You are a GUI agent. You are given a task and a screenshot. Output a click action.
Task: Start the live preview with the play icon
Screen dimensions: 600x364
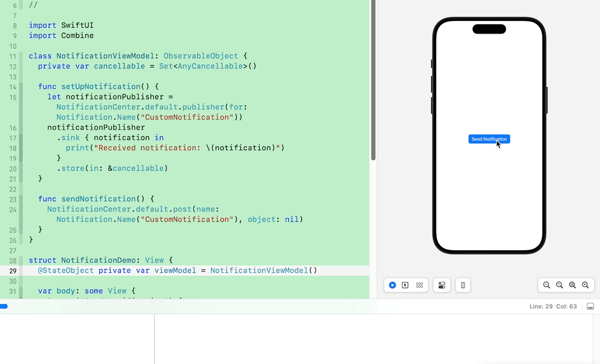(392, 285)
